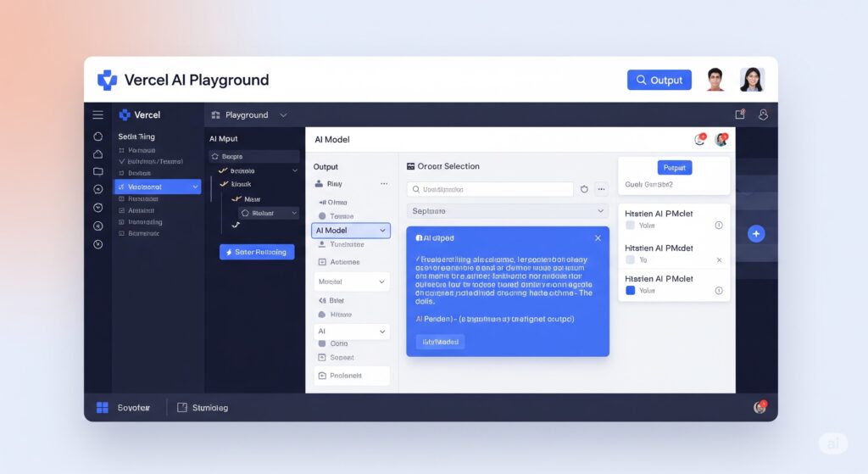Click the blue "Sater Reltraing" button
Screen dimensions: 868x474
(x=257, y=252)
